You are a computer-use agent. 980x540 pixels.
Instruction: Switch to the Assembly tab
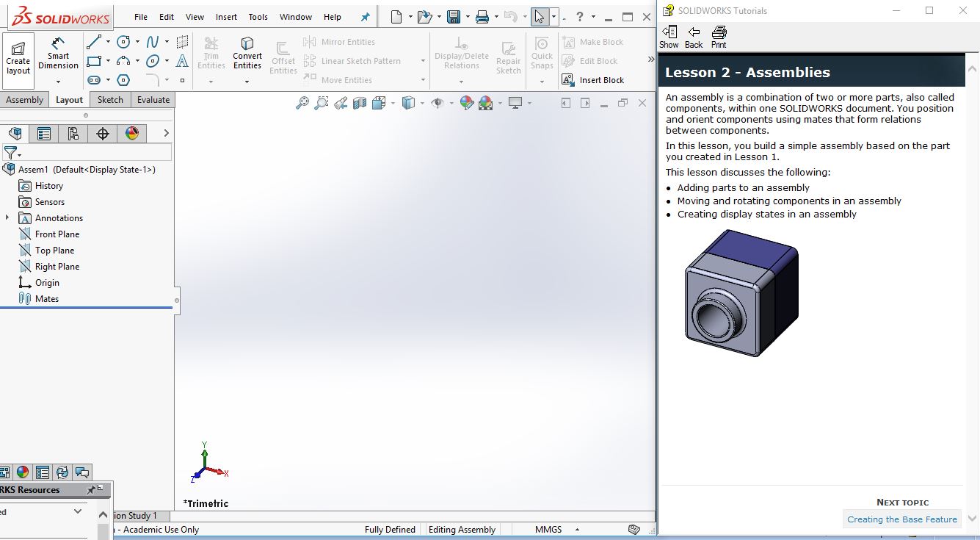[25, 100]
